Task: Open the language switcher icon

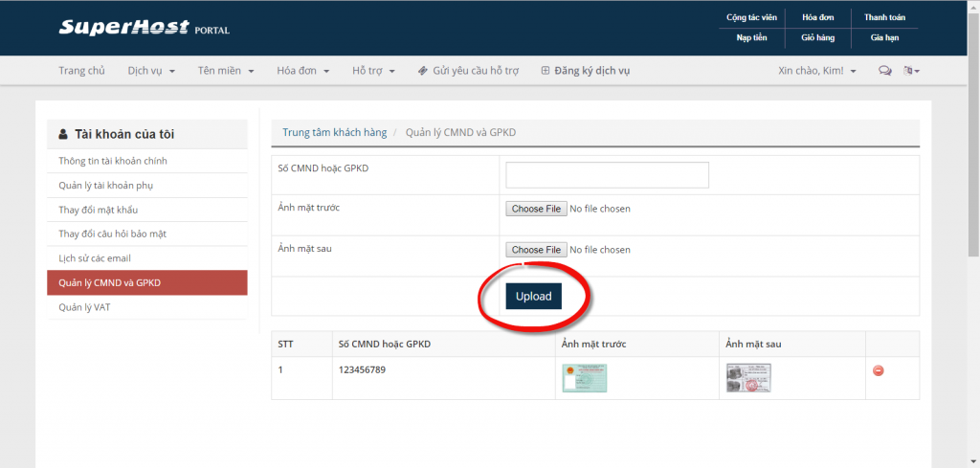Action: pyautogui.click(x=911, y=71)
